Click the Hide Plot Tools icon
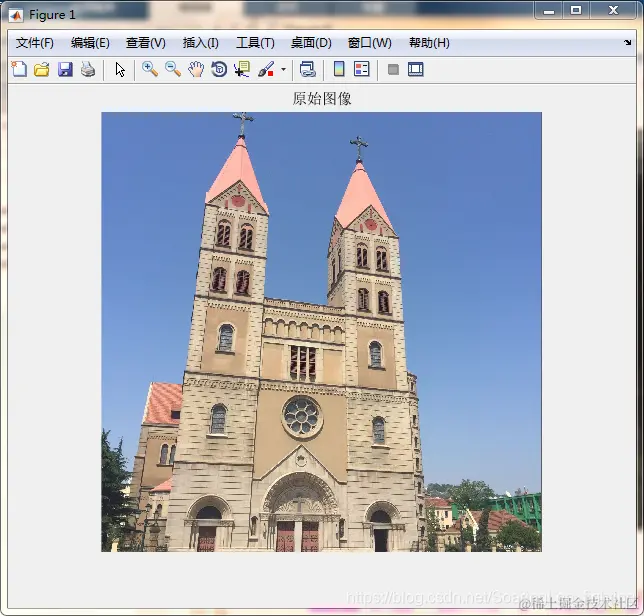The width and height of the screenshot is (644, 616). (393, 69)
